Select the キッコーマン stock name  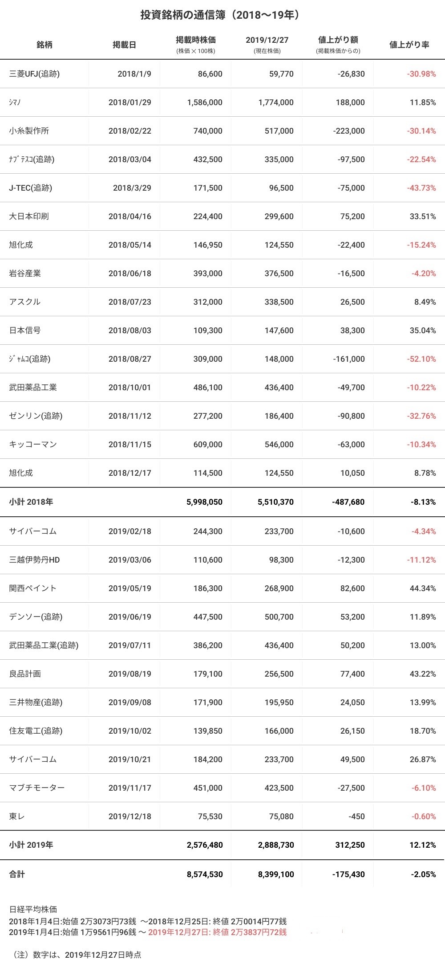pyautogui.click(x=33, y=445)
